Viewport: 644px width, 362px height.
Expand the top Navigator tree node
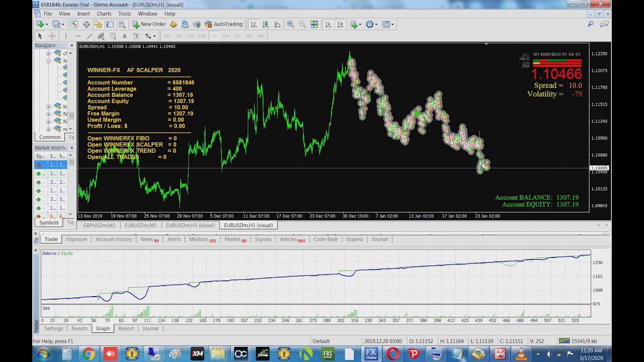pos(49,53)
